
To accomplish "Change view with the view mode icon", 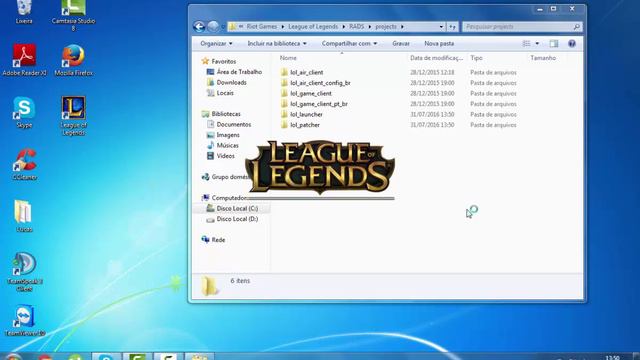I will (527, 43).
